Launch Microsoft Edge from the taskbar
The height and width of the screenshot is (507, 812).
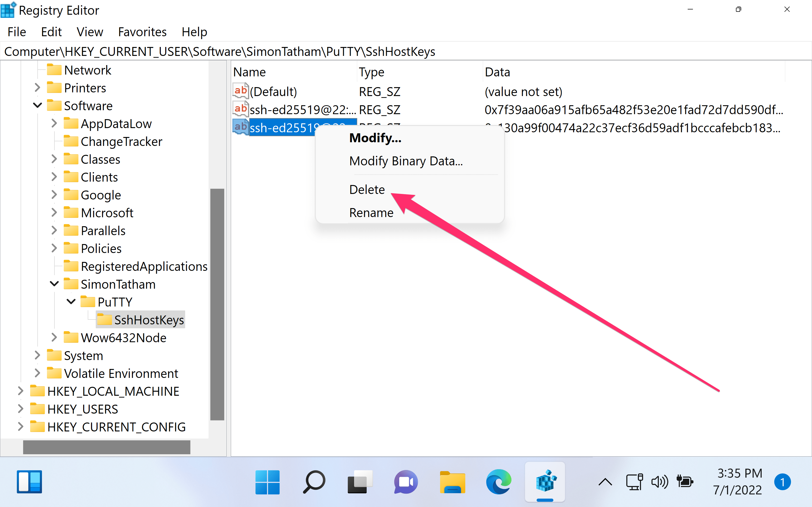pos(498,482)
